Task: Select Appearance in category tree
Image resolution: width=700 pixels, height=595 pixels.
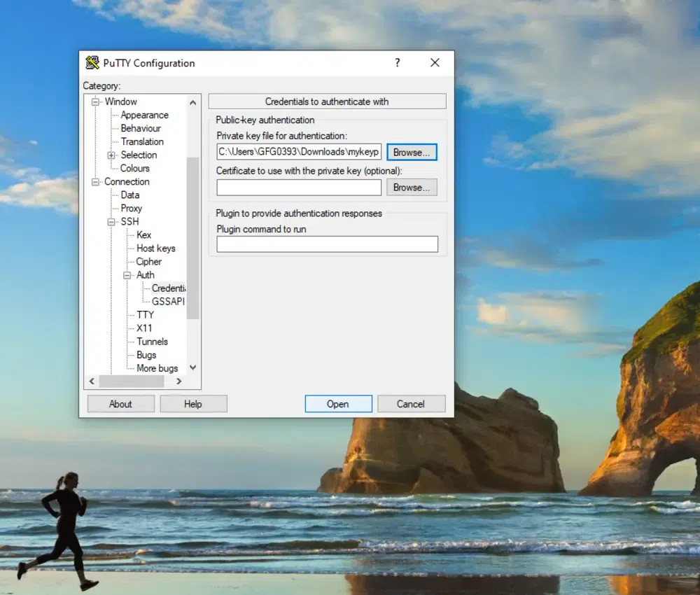Action: [145, 115]
